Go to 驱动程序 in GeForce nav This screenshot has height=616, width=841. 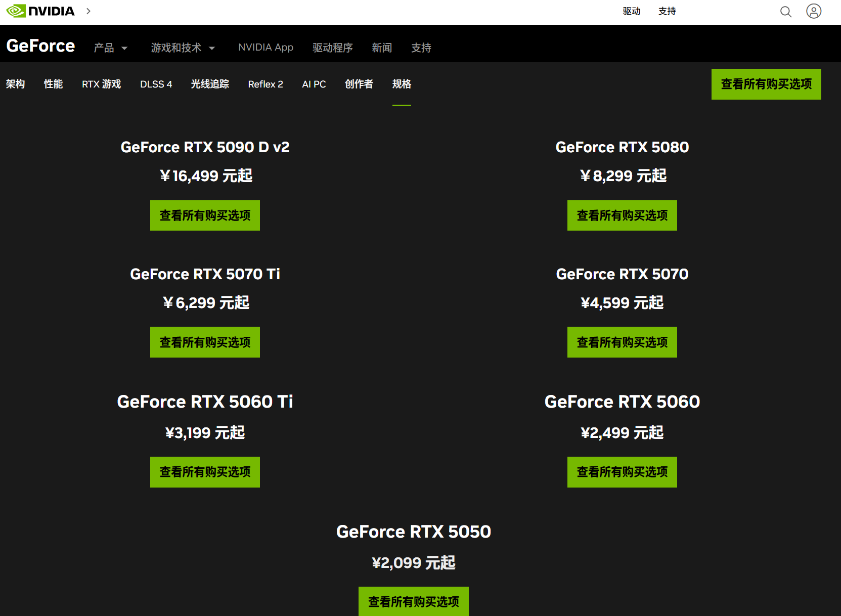332,48
